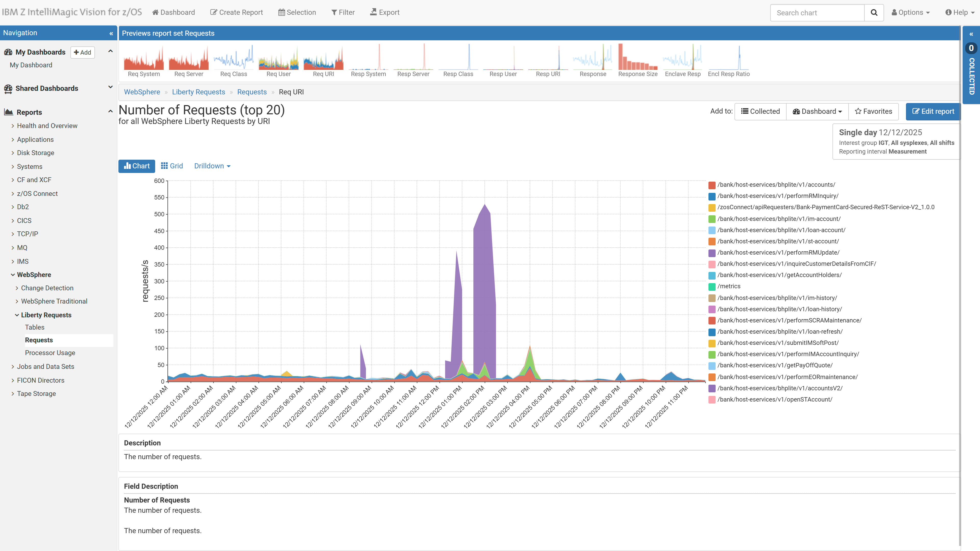The image size is (980, 551).
Task: Open My Dashboard link
Action: [x=31, y=65]
